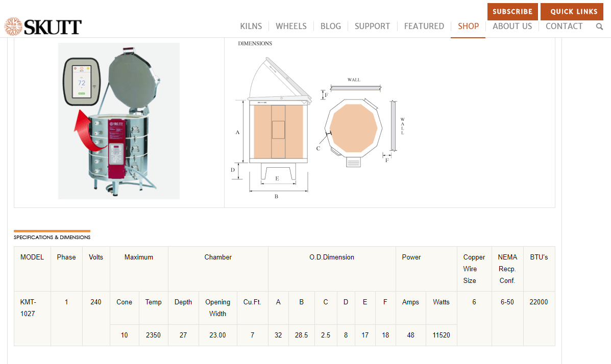Click the SPECIFICATIONS & DIMENSIONS heading
Screen dimensions: 611x364
52,237
